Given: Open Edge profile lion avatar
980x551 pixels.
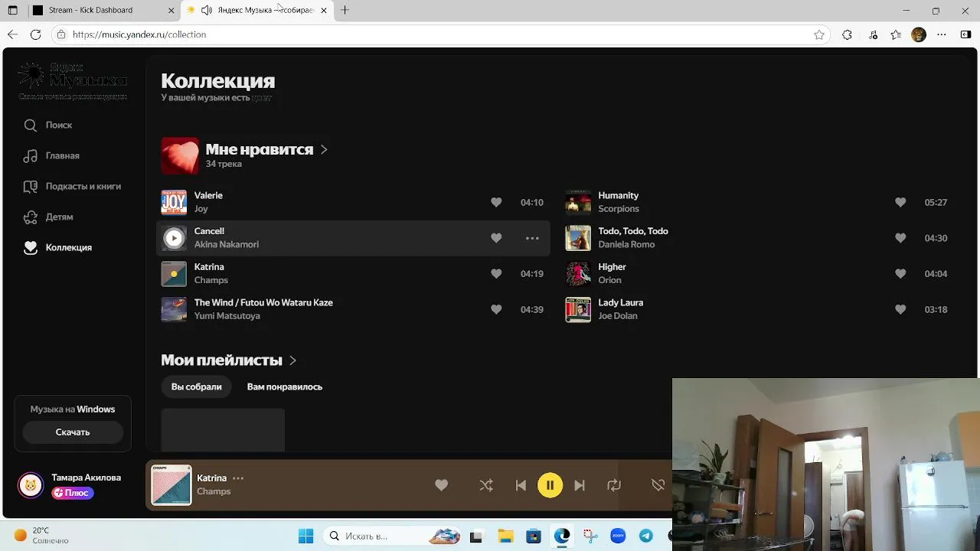Looking at the screenshot, I should tap(919, 34).
